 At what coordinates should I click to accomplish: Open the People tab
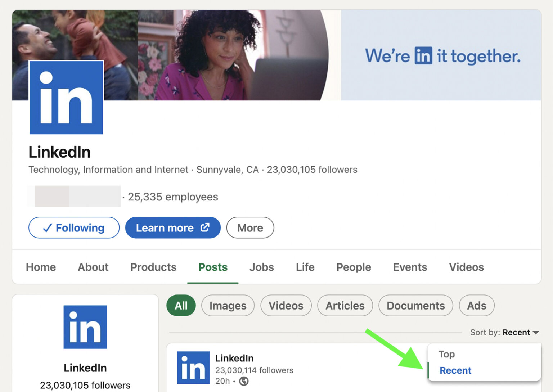click(x=354, y=267)
